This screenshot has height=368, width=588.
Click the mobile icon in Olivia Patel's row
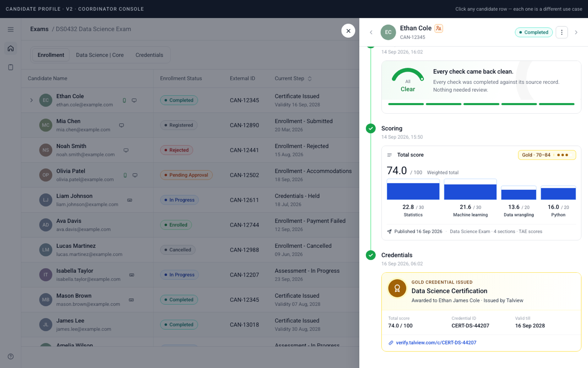click(125, 175)
